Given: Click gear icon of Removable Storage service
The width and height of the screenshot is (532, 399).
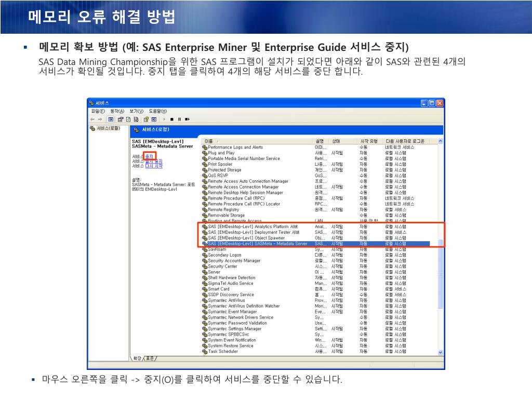Looking at the screenshot, I should (x=205, y=216).
